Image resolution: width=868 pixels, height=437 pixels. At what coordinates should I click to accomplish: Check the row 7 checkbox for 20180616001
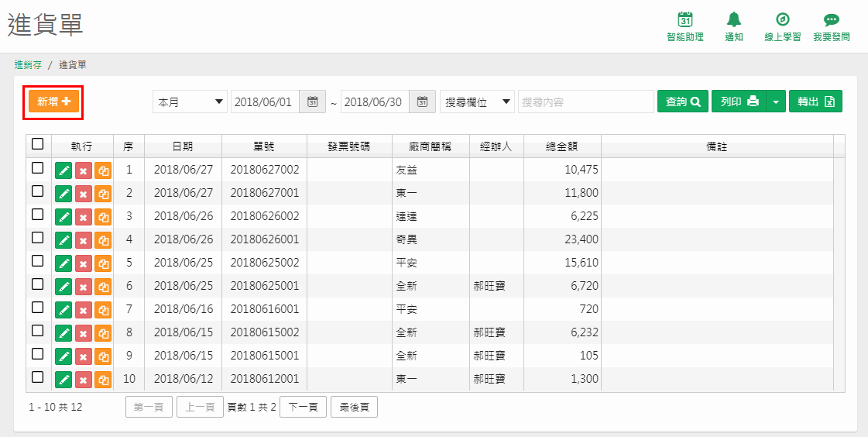pos(38,308)
